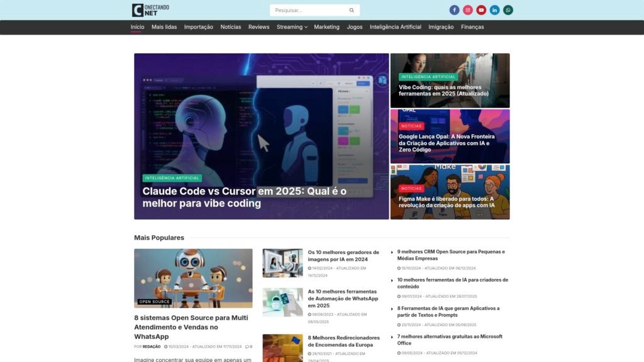Click the Open Source category badge

tap(154, 302)
